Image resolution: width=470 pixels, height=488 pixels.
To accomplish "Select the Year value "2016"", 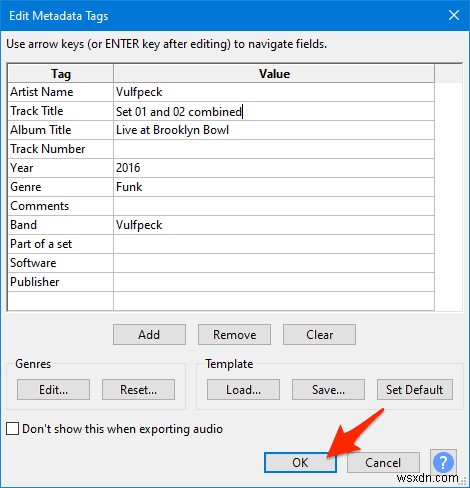I will tap(274, 168).
